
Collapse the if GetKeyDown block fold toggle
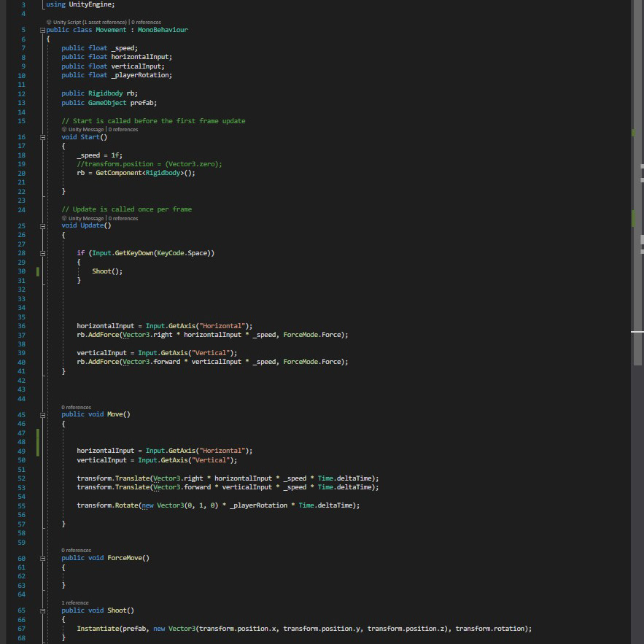42,253
